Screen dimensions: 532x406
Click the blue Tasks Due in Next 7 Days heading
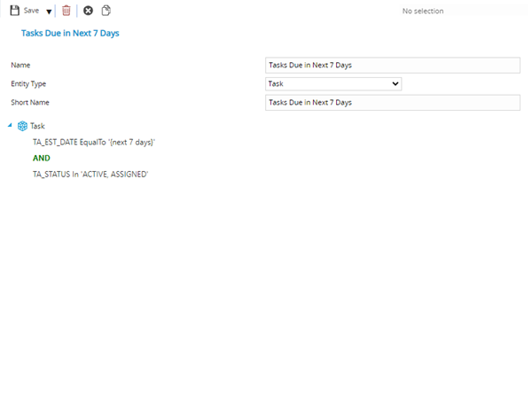70,34
